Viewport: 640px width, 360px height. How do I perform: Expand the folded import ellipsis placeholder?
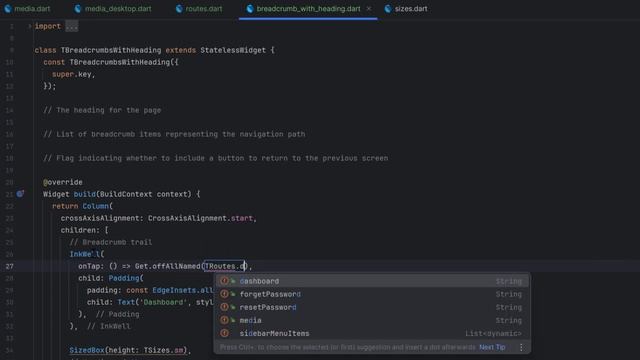pyautogui.click(x=72, y=26)
